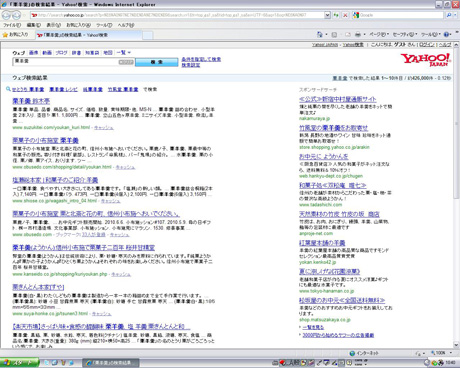Click the Yahoo! JAPAN logo
The width and height of the screenshot is (460, 368).
pyautogui.click(x=426, y=60)
